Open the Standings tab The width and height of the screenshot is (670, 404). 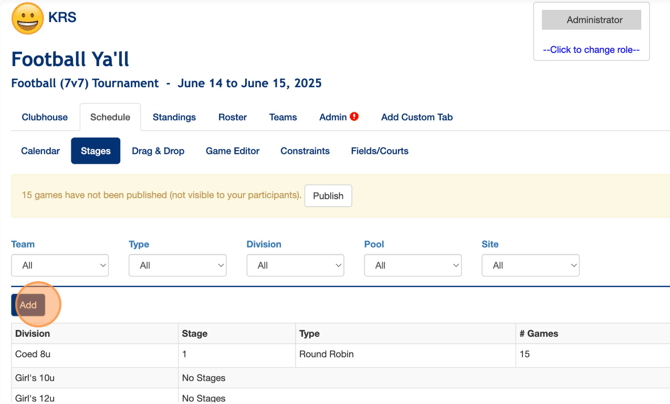[174, 117]
